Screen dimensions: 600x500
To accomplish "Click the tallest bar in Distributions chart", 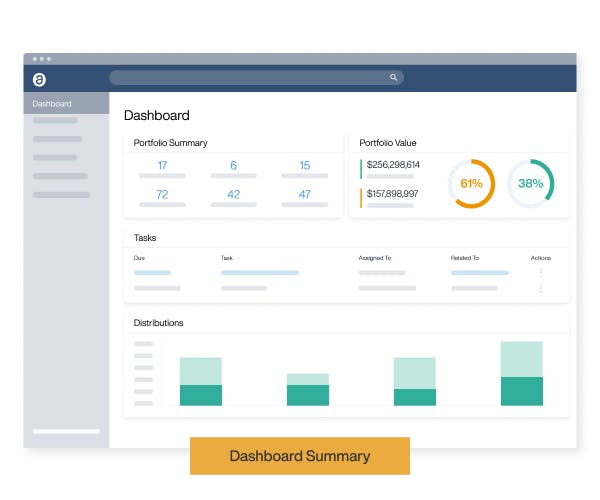I will click(522, 373).
